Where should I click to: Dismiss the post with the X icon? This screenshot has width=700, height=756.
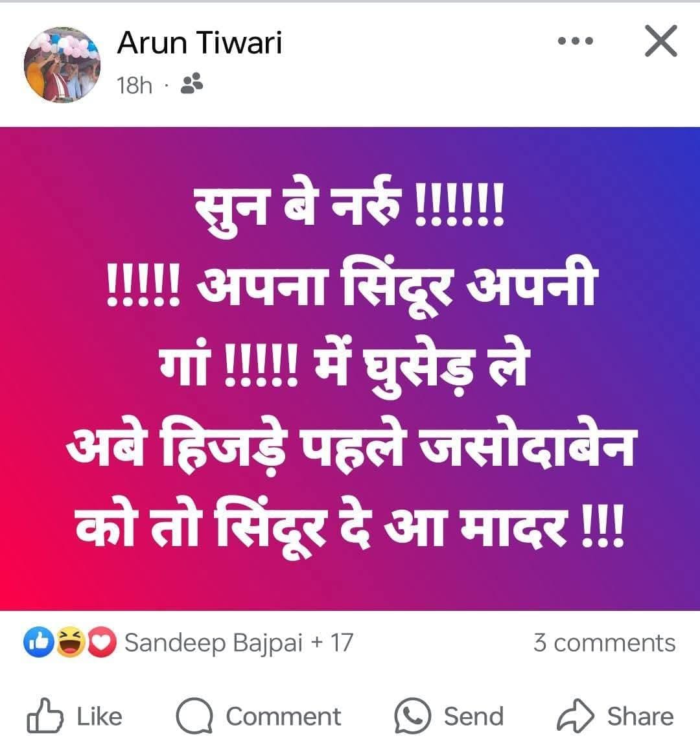pos(661,41)
